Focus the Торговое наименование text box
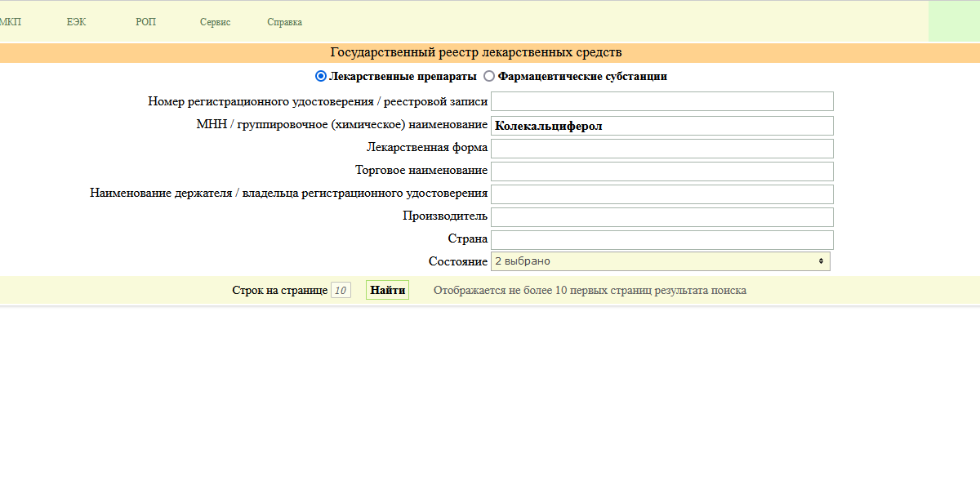The width and height of the screenshot is (980, 490). 661,171
